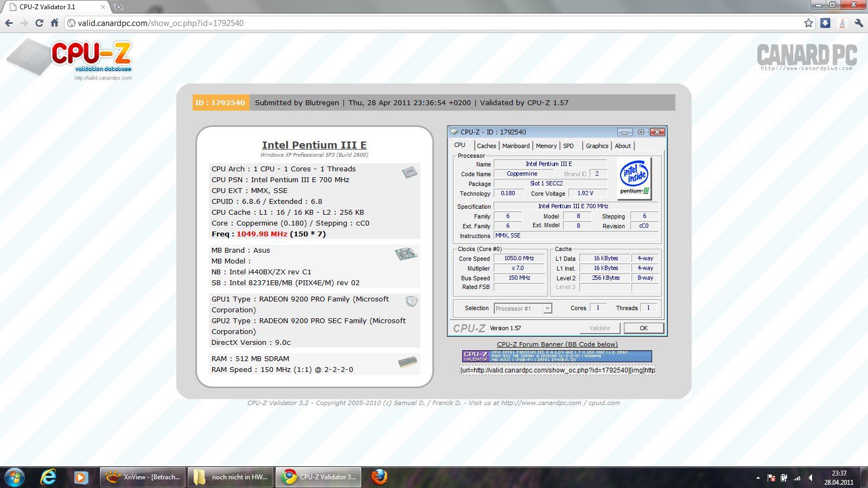868x488 pixels.
Task: Open the valid.canardpc.com link under the logo
Action: (x=103, y=78)
